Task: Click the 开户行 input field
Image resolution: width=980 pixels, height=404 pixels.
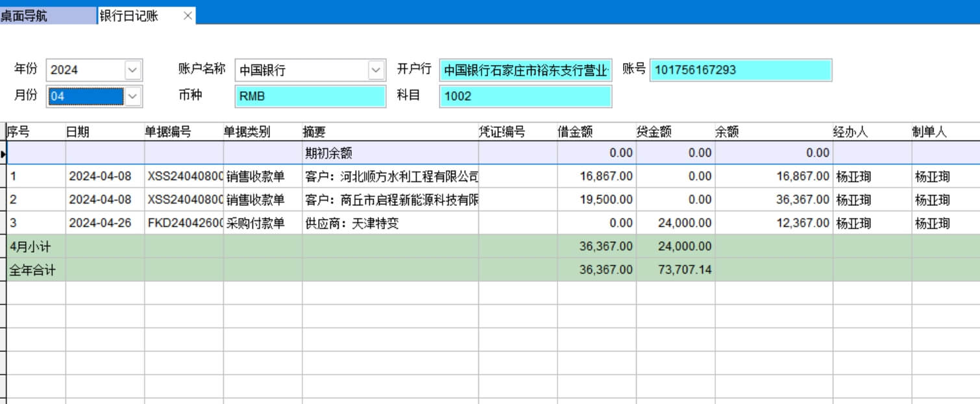Action: [x=525, y=70]
